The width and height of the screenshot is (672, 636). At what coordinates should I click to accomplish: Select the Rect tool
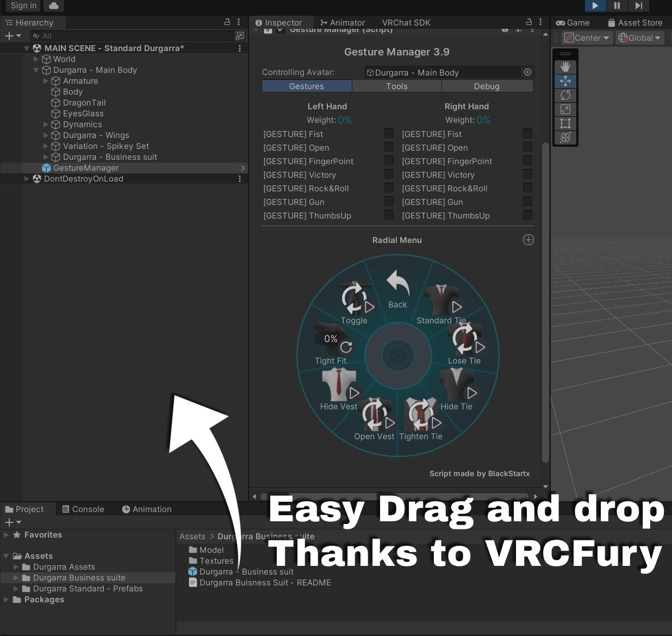click(x=565, y=123)
